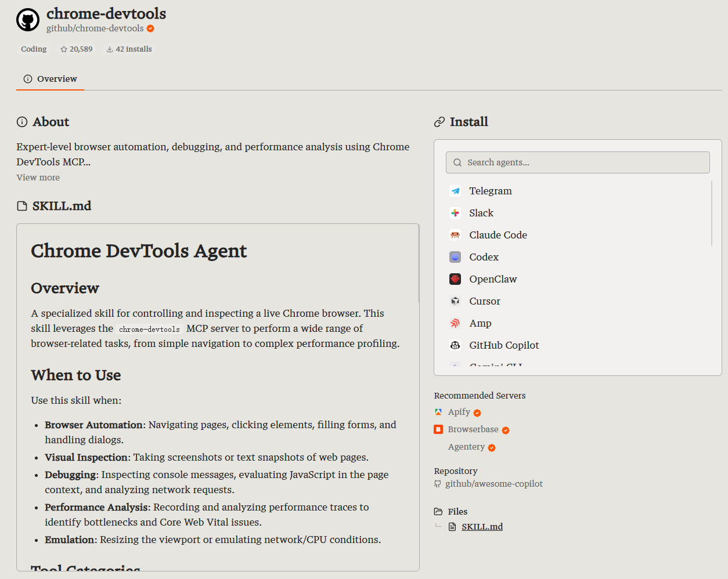Click the SKILL.md preview scrollbar
Image resolution: width=728 pixels, height=579 pixels.
coord(419,264)
